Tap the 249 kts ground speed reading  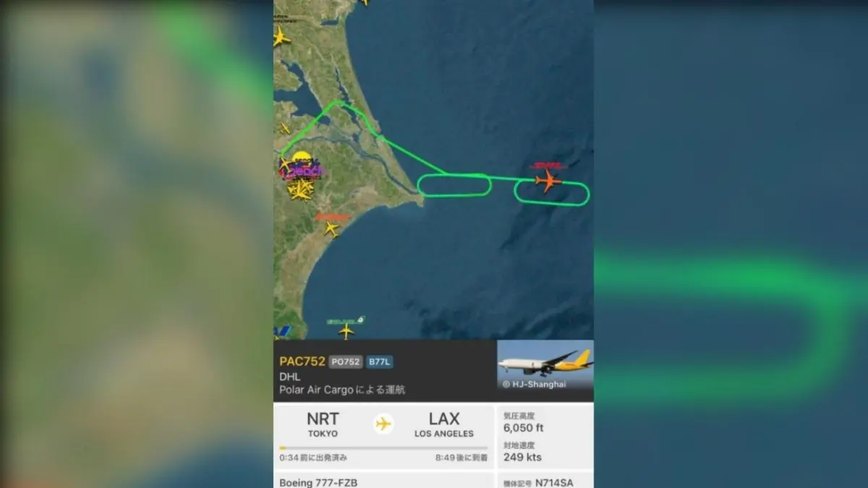click(523, 457)
